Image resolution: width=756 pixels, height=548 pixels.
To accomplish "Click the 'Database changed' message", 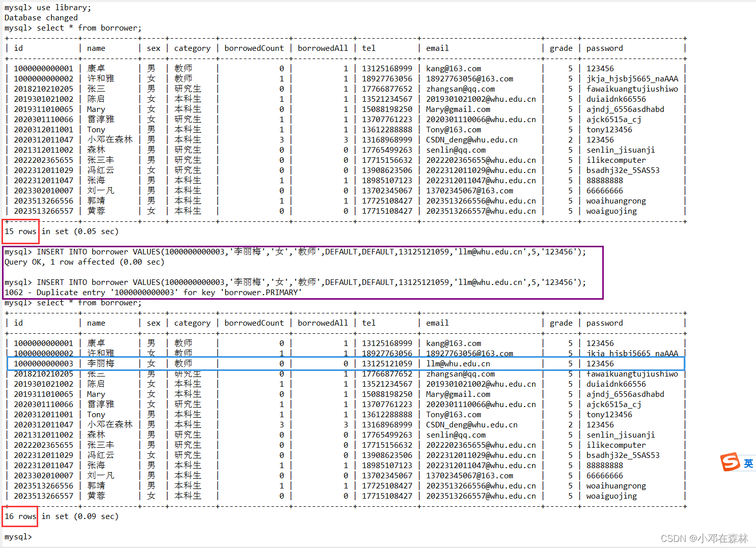I will [x=41, y=18].
